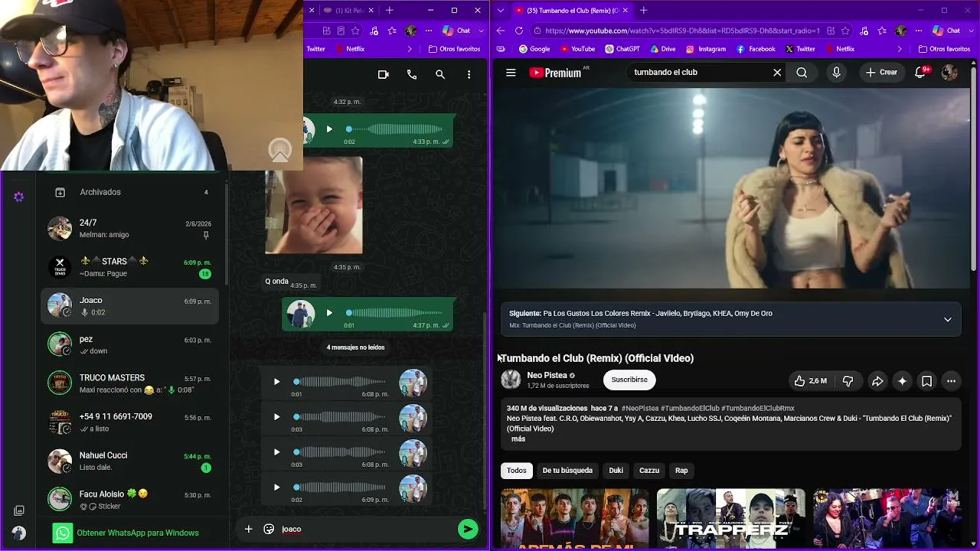Open the YouTube account avatar menu
The height and width of the screenshot is (551, 980).
[x=949, y=73]
